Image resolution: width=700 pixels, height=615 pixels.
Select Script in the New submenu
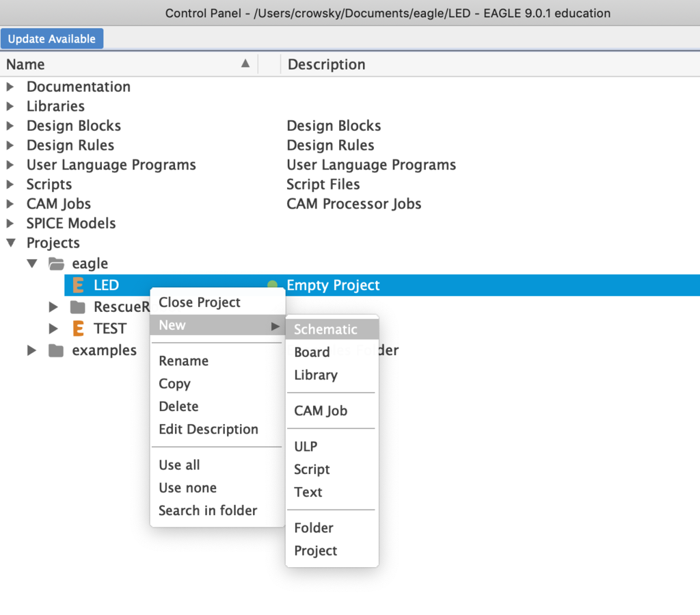(x=332, y=469)
